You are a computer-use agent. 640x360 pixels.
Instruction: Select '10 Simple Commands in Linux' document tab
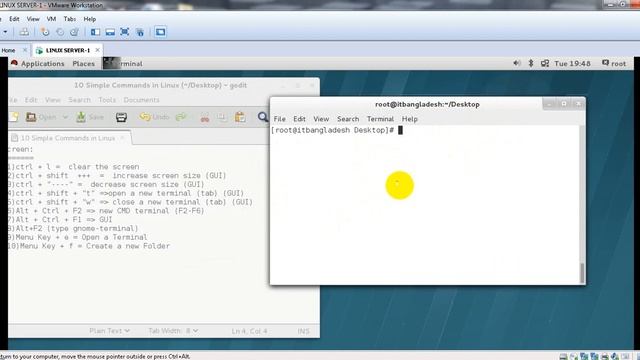(68, 138)
